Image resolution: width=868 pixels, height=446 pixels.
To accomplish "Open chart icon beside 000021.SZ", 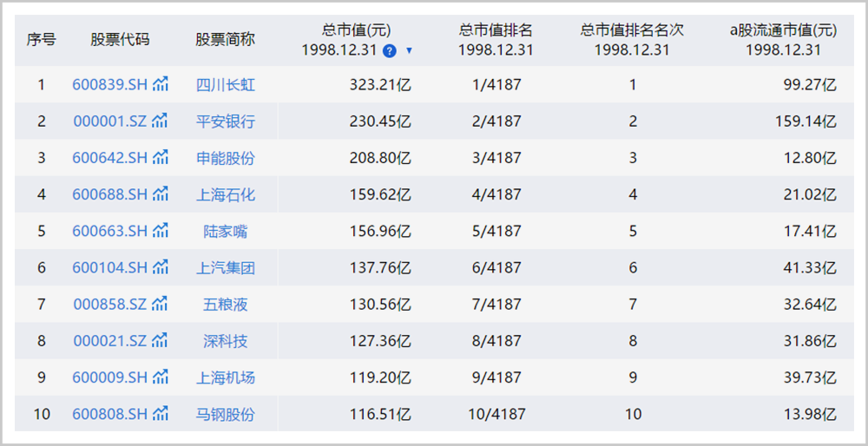I will [x=160, y=340].
